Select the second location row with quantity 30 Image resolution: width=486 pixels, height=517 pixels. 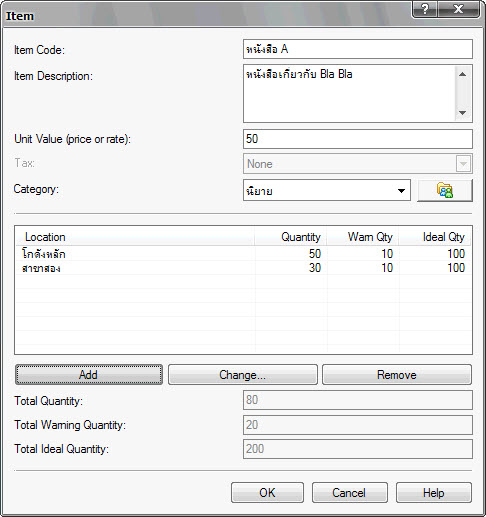243,268
